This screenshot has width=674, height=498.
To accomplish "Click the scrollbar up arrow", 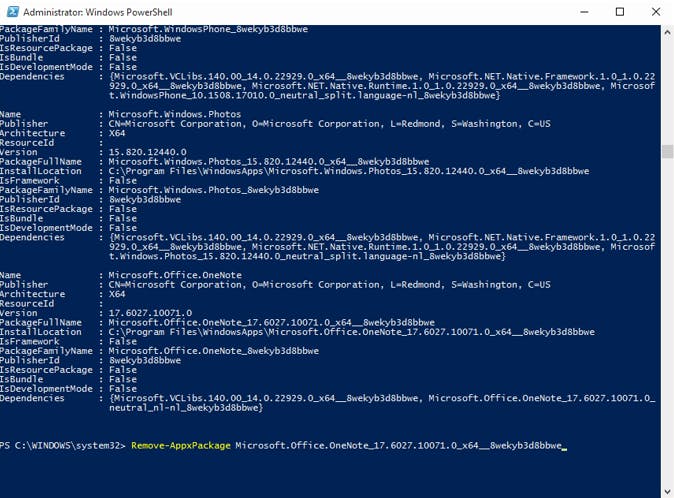I will pyautogui.click(x=667, y=32).
